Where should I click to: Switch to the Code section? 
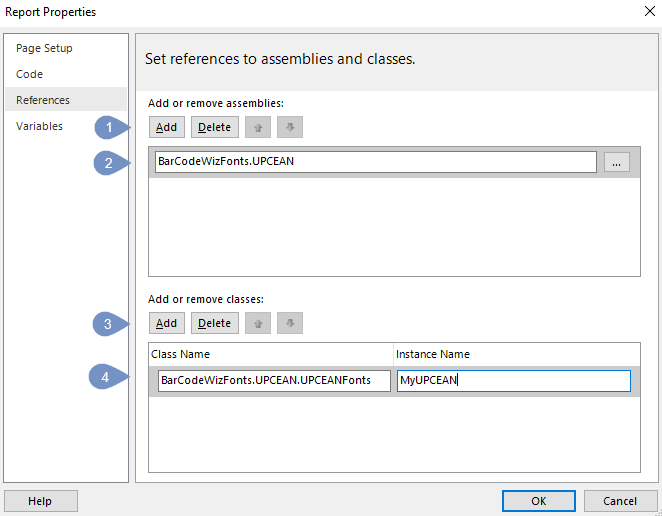click(x=30, y=74)
